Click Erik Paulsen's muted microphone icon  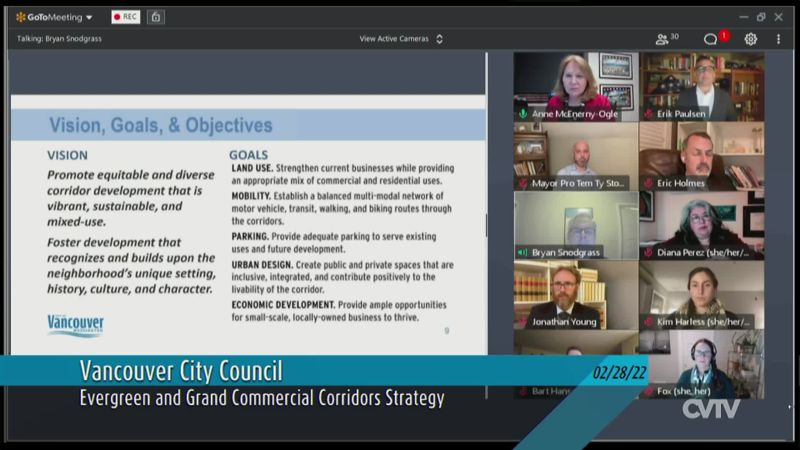pyautogui.click(x=648, y=114)
